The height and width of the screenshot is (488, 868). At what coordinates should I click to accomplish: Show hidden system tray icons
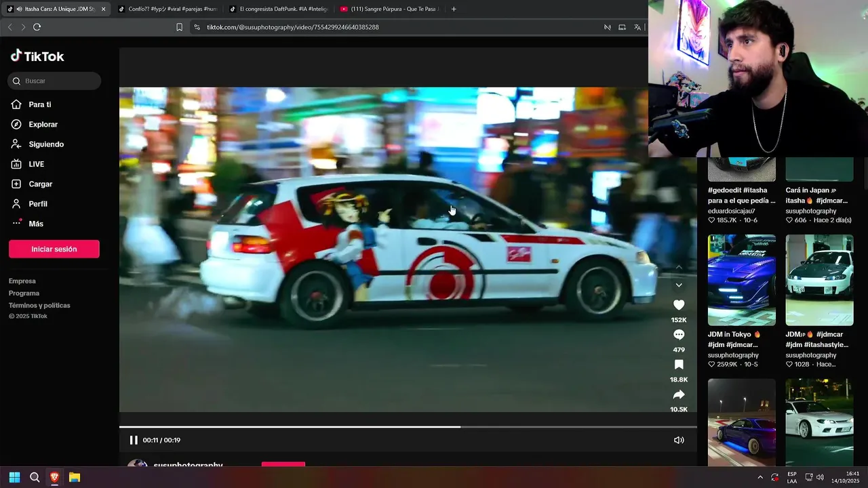(759, 477)
